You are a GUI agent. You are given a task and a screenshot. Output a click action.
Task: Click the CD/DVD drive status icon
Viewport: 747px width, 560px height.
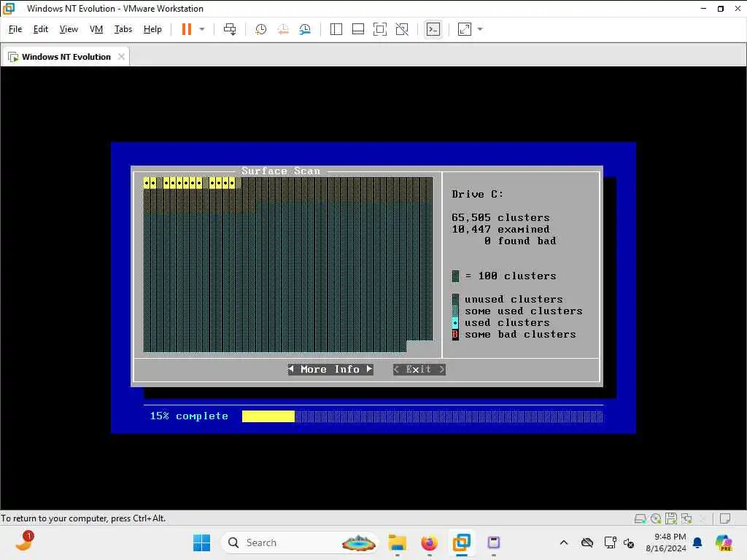pyautogui.click(x=656, y=518)
